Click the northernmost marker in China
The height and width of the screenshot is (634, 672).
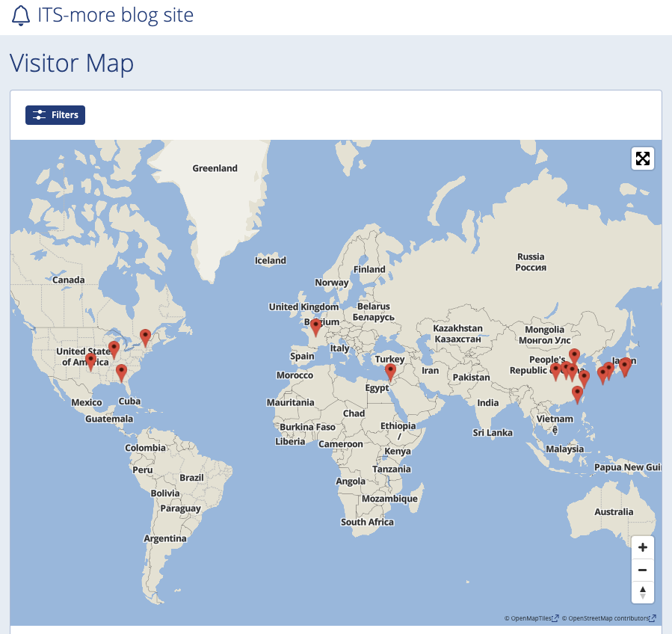pos(574,356)
